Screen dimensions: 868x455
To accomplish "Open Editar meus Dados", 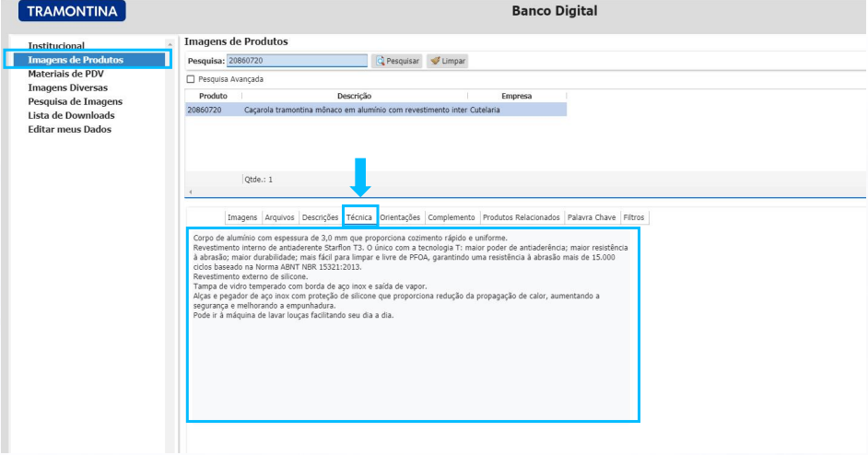I will (x=70, y=129).
